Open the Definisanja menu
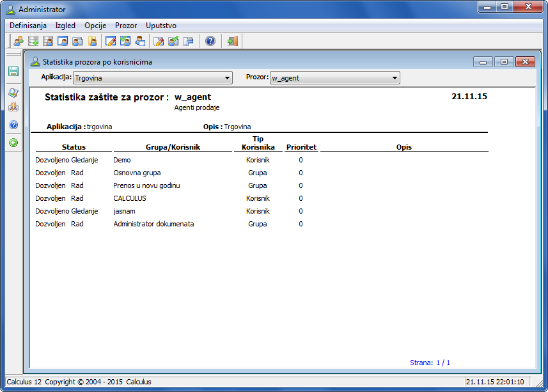 27,26
